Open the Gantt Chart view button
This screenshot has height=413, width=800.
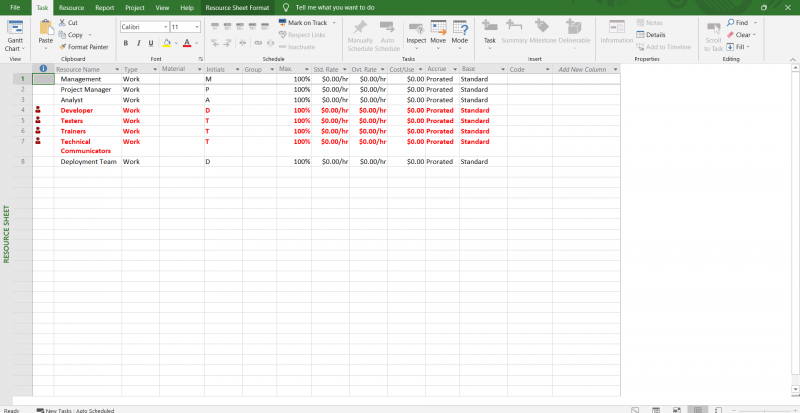click(x=14, y=34)
